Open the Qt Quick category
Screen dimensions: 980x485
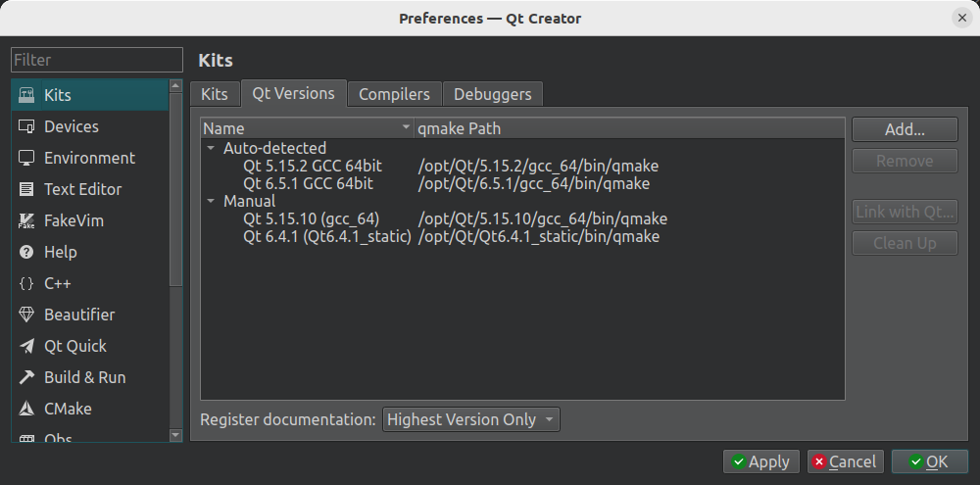[x=90, y=346]
